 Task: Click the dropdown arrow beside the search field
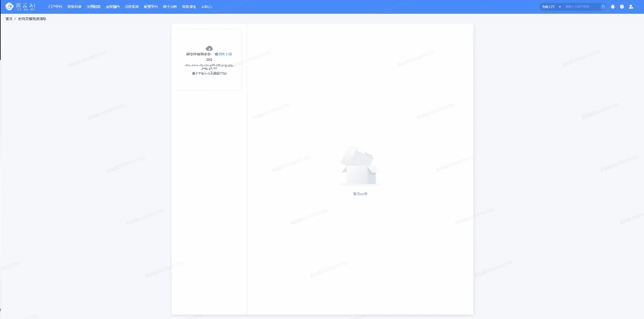560,7
